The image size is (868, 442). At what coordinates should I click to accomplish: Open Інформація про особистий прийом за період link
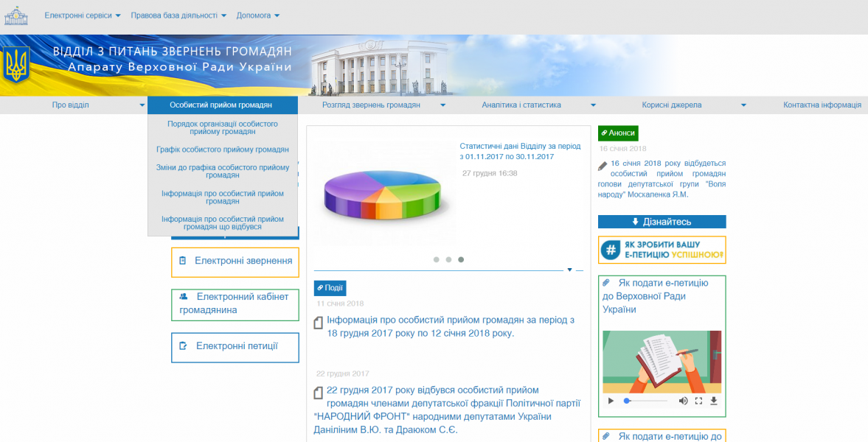450,327
